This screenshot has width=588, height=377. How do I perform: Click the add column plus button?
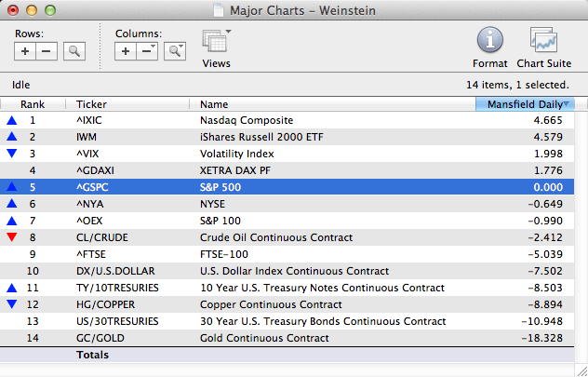click(x=126, y=51)
